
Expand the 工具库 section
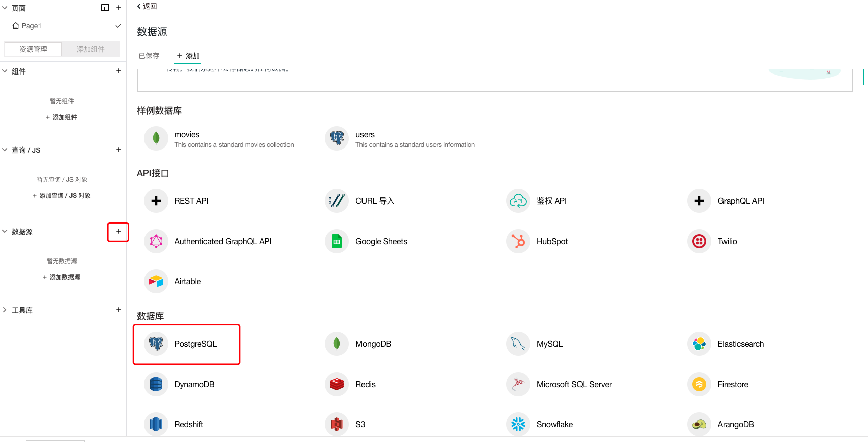point(5,310)
